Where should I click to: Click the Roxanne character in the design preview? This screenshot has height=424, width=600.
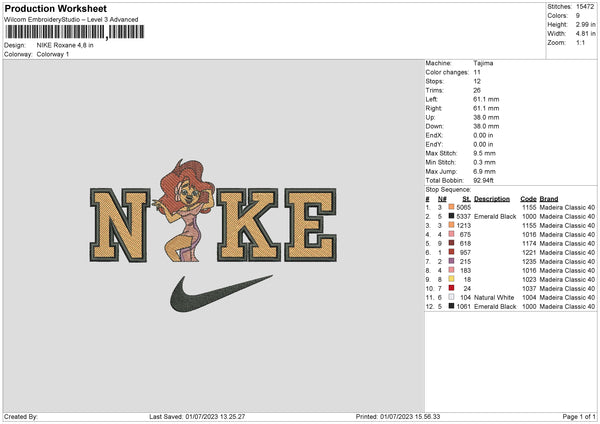tap(185, 210)
